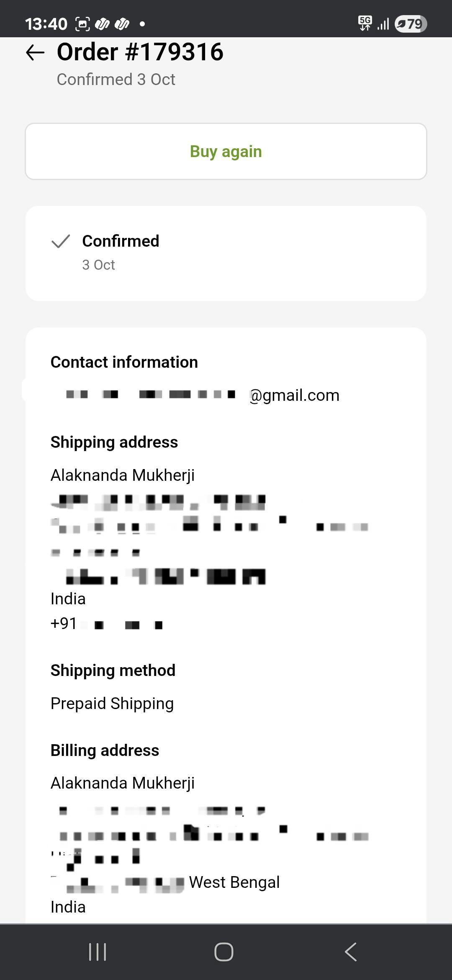Tap the Prepaid Shipping method text

pyautogui.click(x=112, y=704)
